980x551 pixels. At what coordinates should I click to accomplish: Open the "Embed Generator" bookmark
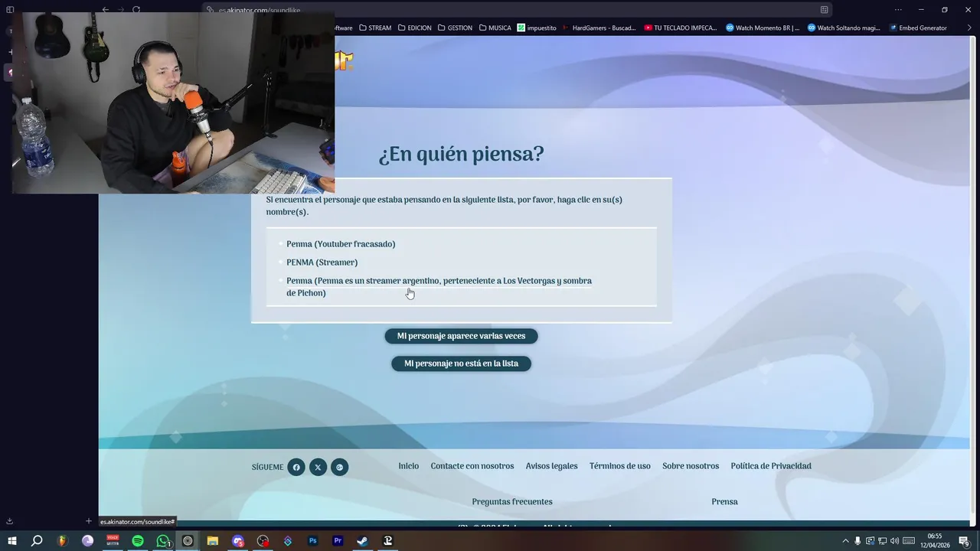pos(917,28)
